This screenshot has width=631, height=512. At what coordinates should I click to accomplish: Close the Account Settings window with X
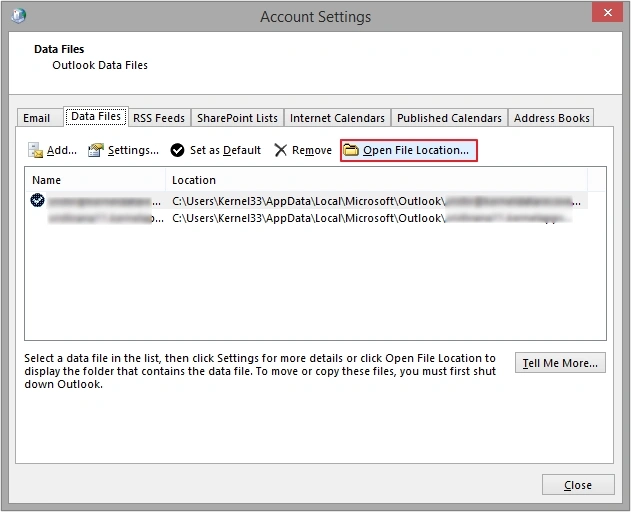click(x=607, y=12)
